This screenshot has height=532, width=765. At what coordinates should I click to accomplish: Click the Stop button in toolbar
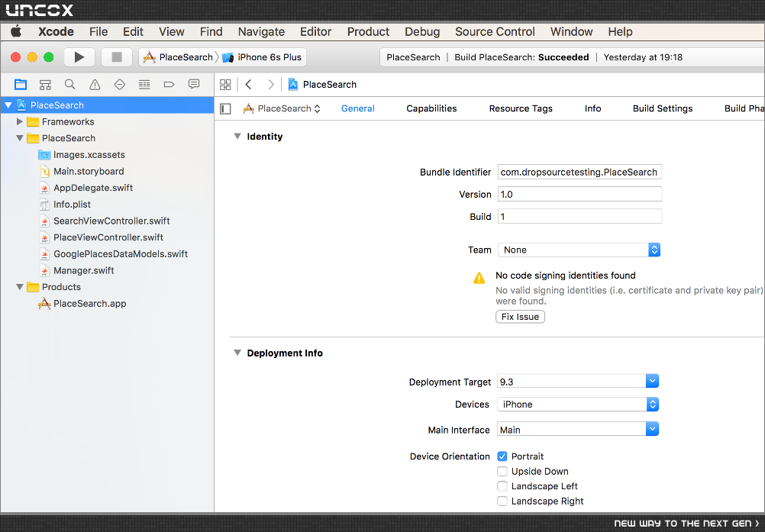click(x=117, y=57)
